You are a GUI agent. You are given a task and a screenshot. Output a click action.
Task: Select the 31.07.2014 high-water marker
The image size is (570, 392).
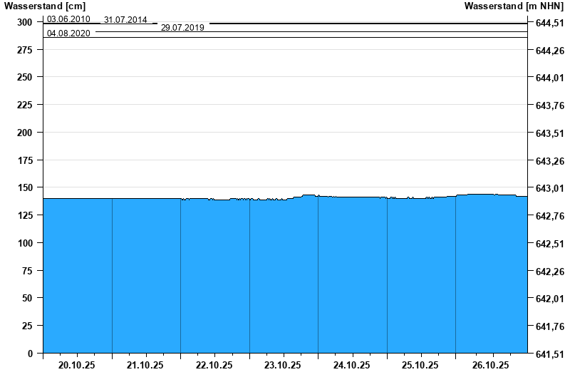125,20
